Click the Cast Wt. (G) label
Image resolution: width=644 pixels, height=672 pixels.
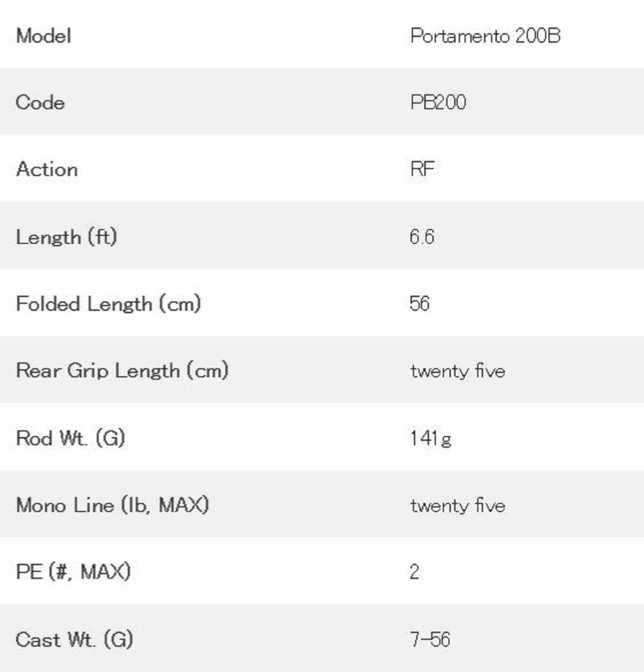tap(74, 639)
